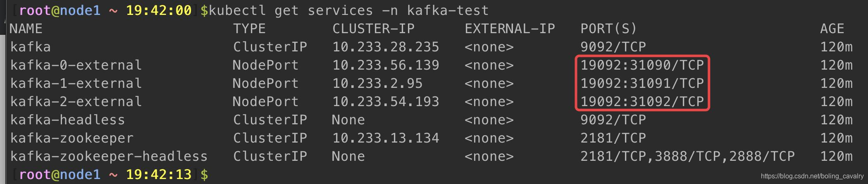The height and width of the screenshot is (184, 868).
Task: Click the kafka-zookeeper-headless service name
Action: pos(109,156)
